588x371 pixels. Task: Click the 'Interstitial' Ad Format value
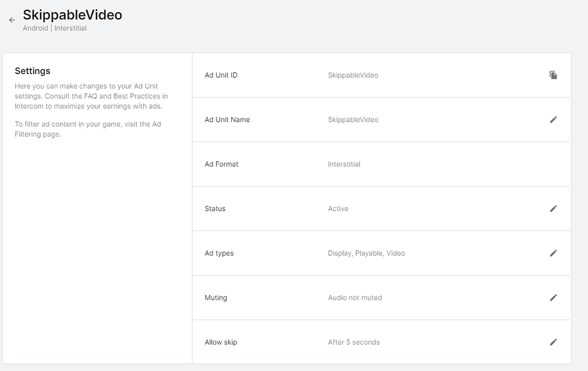click(343, 164)
